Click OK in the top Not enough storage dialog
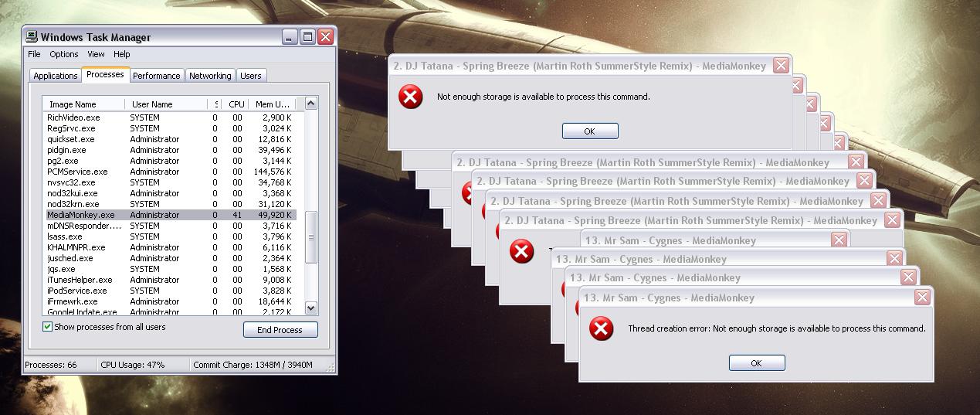Viewport: 980px width, 415px height. pyautogui.click(x=590, y=131)
